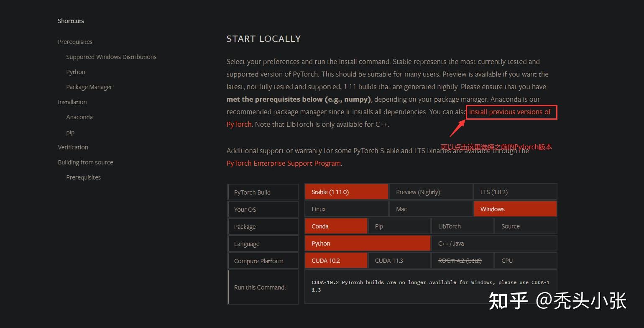Screen dimensions: 644x328
Task: Select Mac operating system option
Action: click(431, 209)
